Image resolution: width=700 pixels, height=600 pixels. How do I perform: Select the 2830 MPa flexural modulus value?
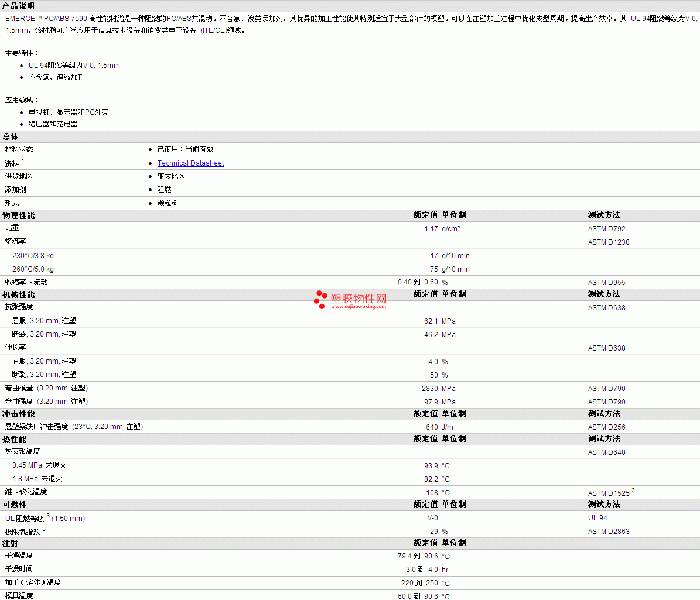438,389
